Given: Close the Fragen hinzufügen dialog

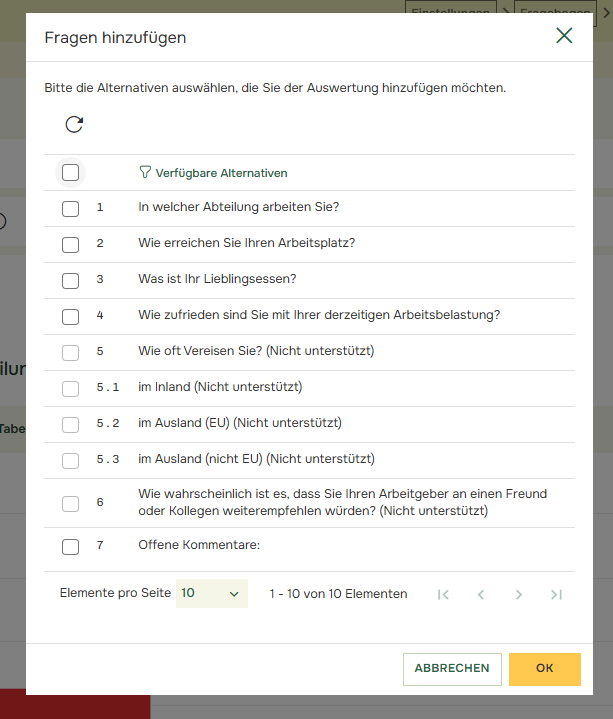Looking at the screenshot, I should (564, 37).
